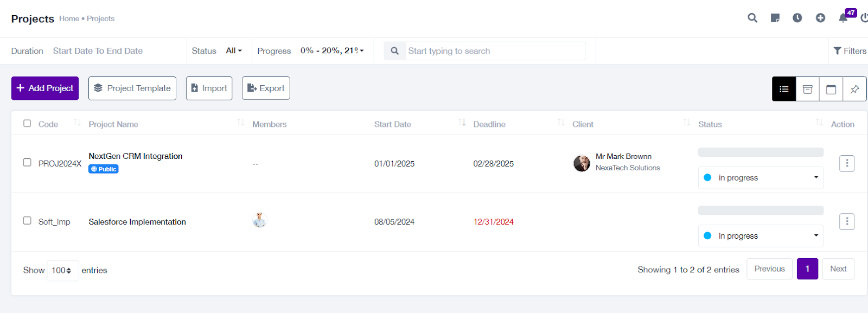The height and width of the screenshot is (313, 868).
Task: Switch to list table view
Action: [x=784, y=89]
